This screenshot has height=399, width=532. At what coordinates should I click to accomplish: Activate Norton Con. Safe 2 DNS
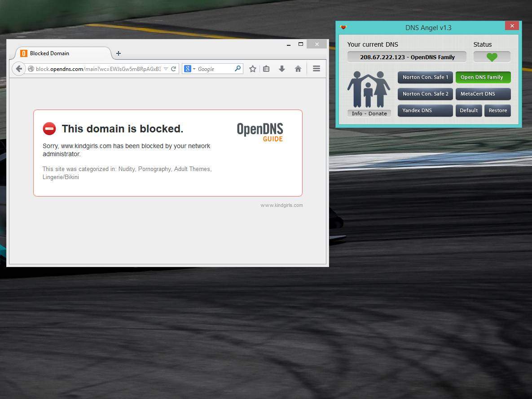point(425,94)
